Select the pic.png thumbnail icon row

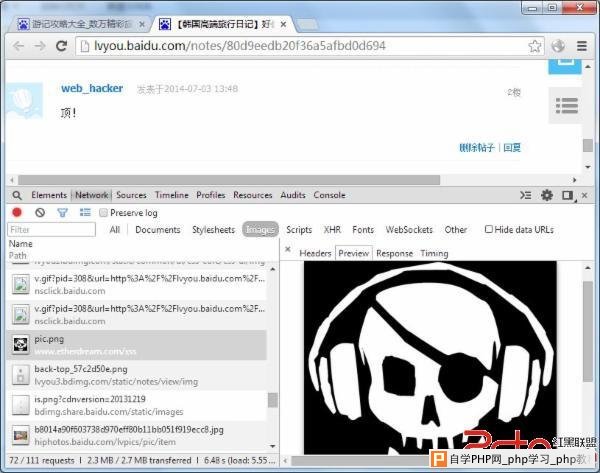point(21,344)
